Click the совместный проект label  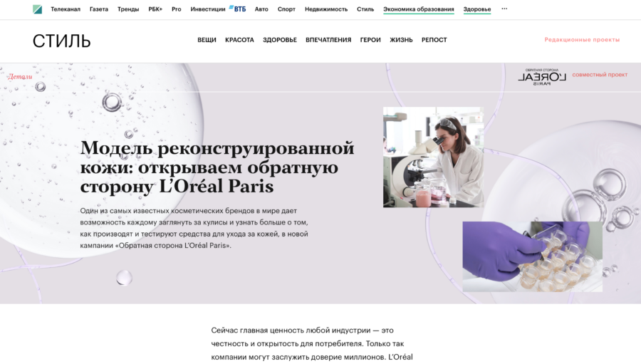pos(600,75)
